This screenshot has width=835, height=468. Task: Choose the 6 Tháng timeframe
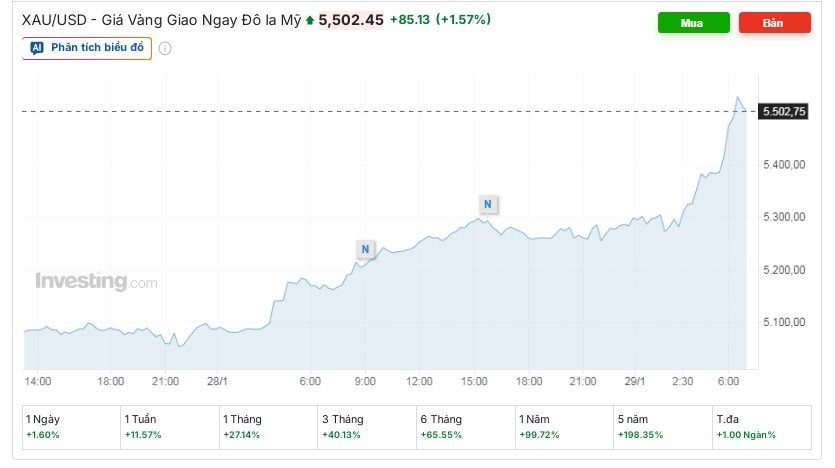pos(464,426)
